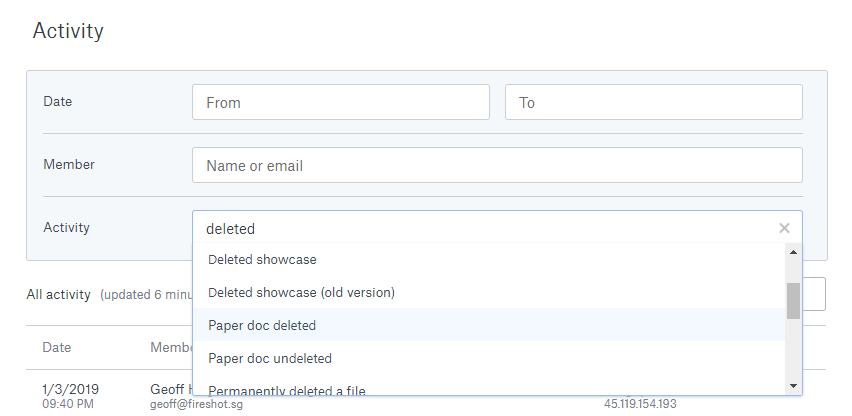Click the Member column header
The width and height of the screenshot is (852, 416).
click(170, 347)
